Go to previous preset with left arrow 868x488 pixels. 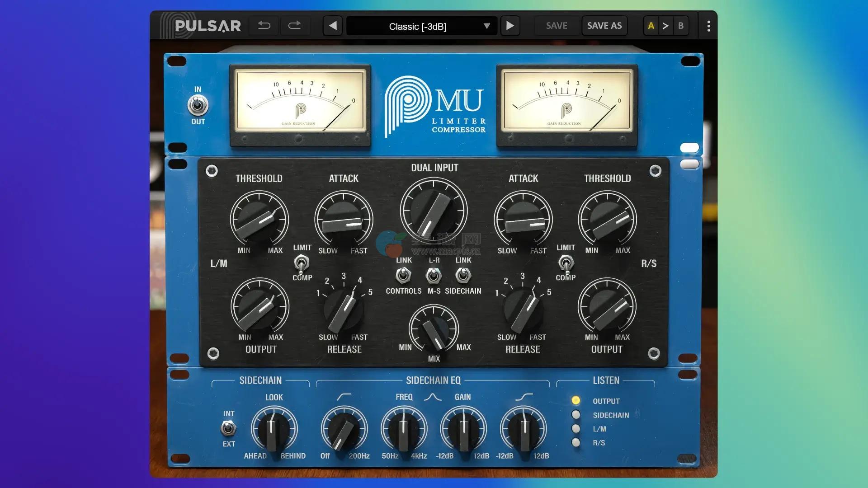pos(333,26)
